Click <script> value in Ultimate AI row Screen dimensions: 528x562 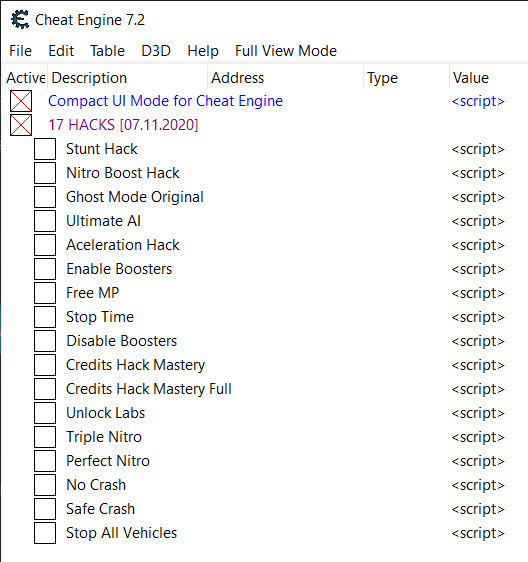(x=478, y=222)
